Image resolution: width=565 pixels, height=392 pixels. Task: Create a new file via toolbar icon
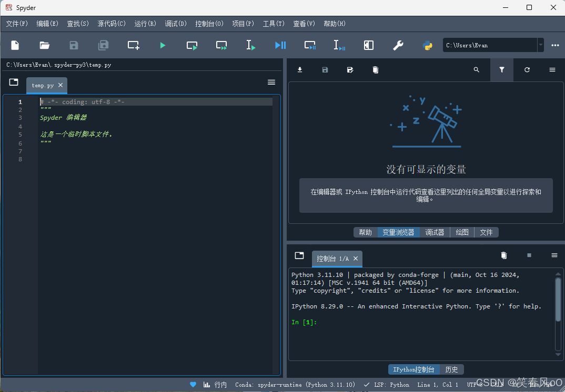click(x=15, y=45)
